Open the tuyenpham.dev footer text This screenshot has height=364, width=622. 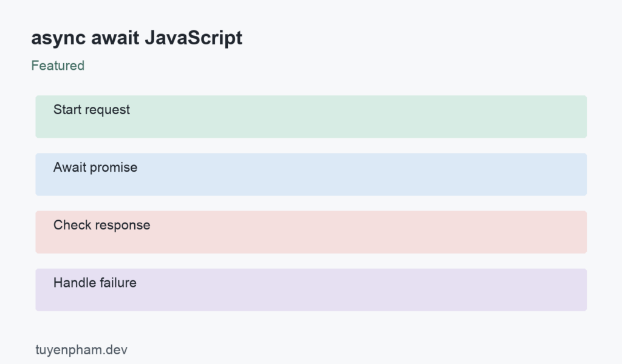pyautogui.click(x=81, y=349)
